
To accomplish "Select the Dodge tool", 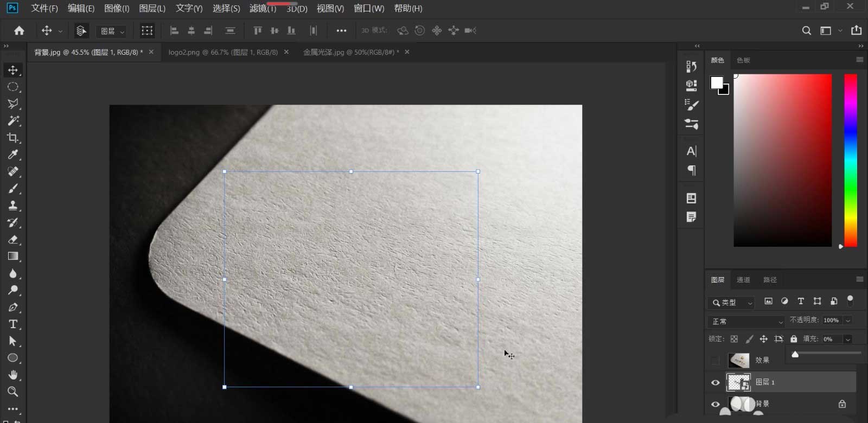I will point(13,290).
